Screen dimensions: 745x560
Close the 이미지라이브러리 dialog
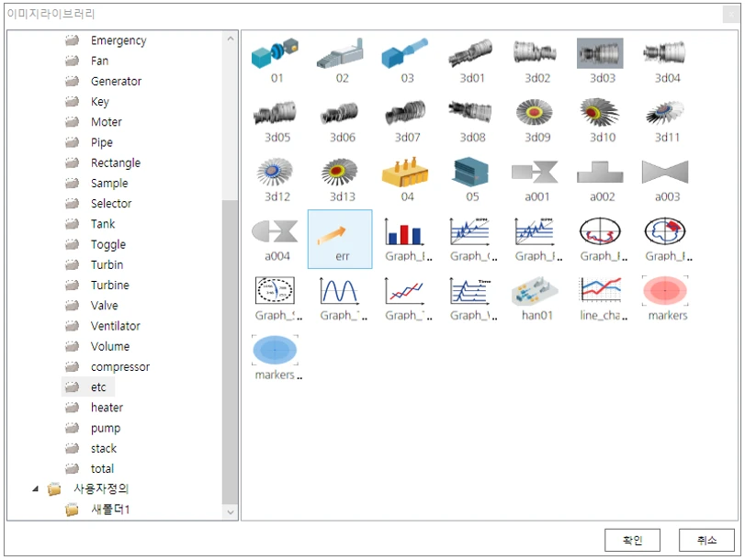[x=731, y=15]
